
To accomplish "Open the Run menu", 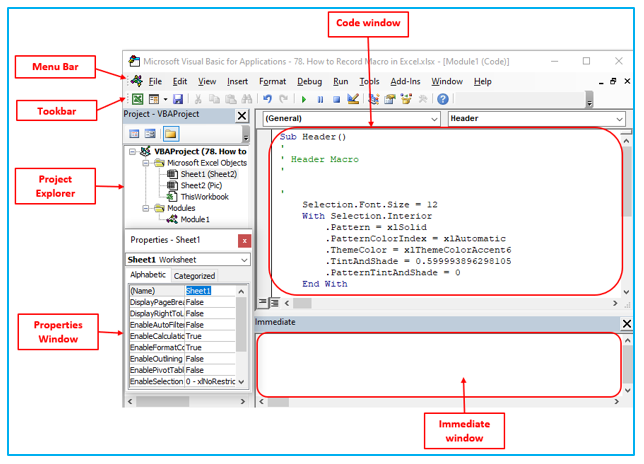I will pos(340,81).
